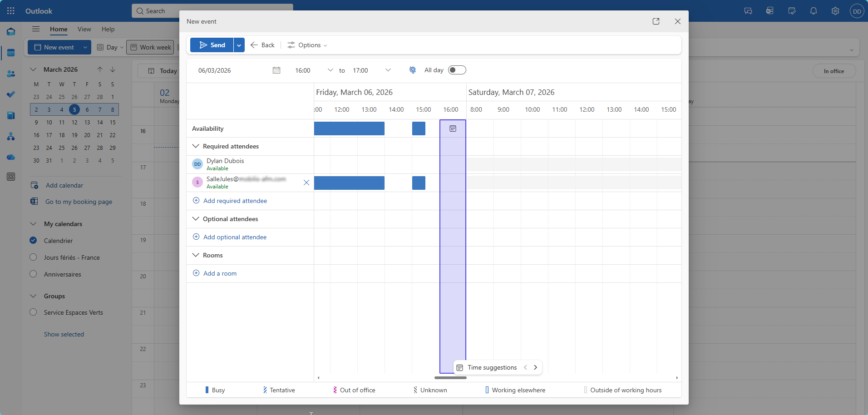This screenshot has width=868, height=415.
Task: Uncheck the Calendrier calendar
Action: click(33, 241)
